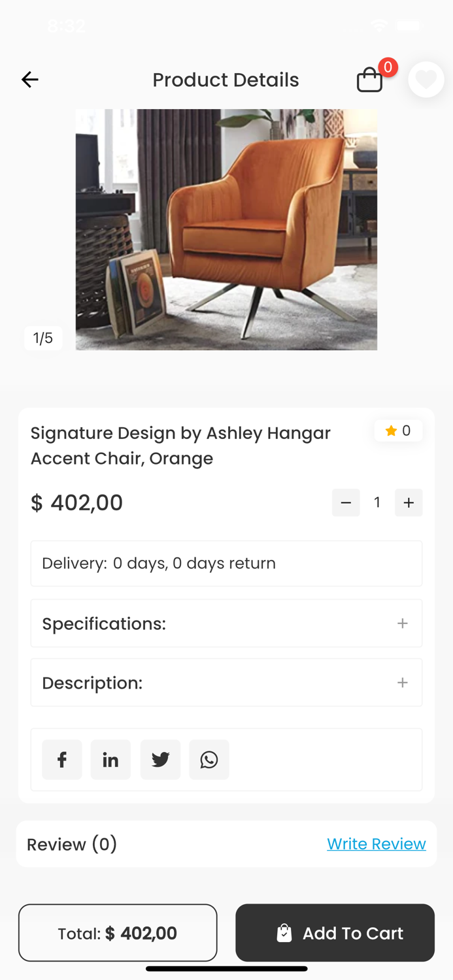Increase quantity with the plus button

coord(409,502)
